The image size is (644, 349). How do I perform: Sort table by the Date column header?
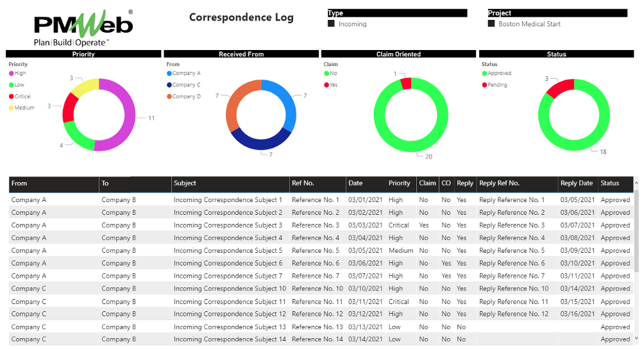[x=355, y=183]
